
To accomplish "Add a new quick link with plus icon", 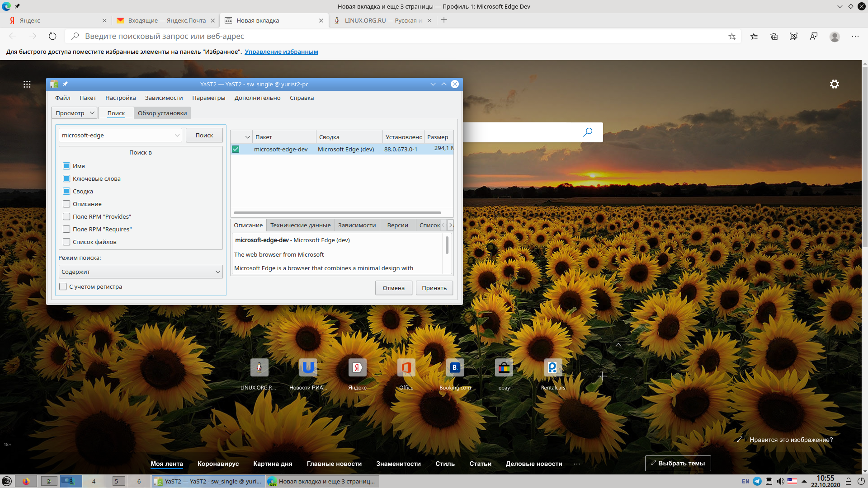I will click(602, 376).
